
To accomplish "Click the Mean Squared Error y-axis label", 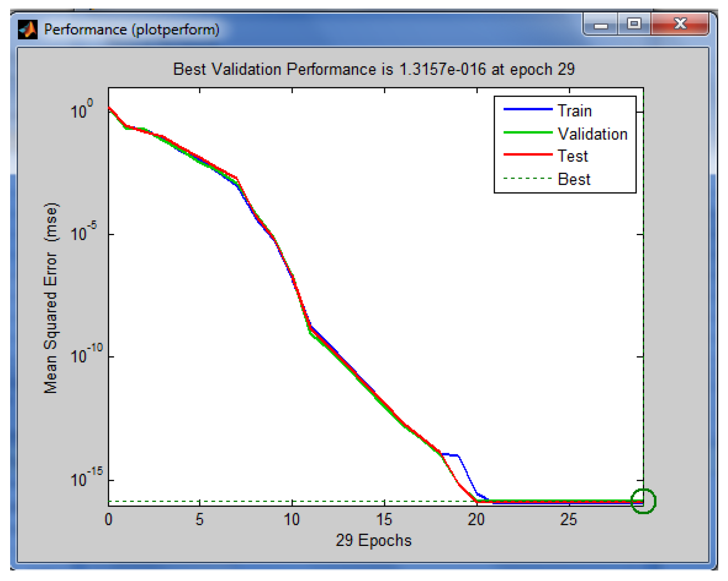I will pos(51,298).
